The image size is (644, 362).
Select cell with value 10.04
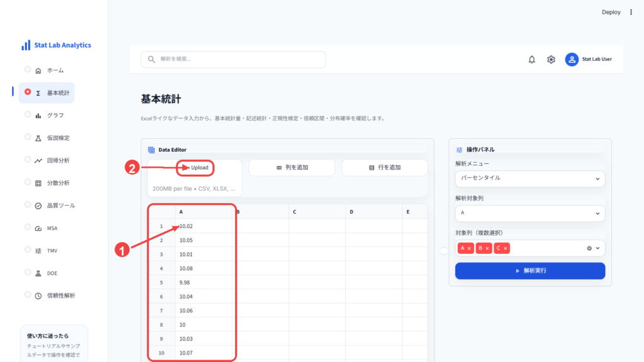pos(204,297)
